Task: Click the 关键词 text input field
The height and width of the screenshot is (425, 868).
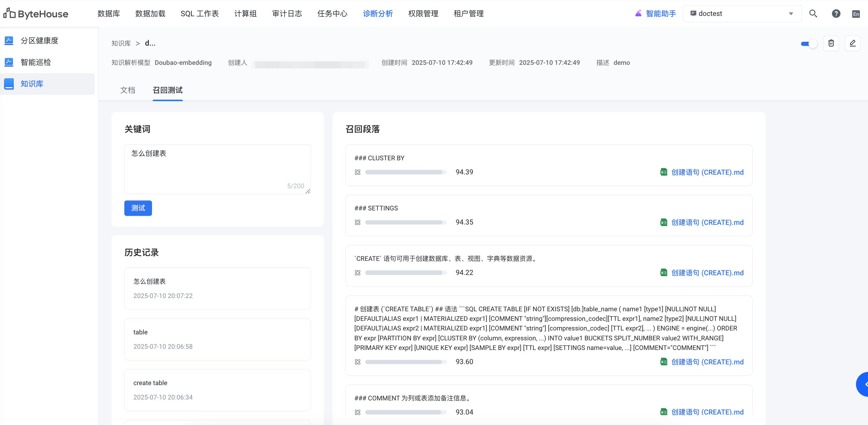Action: (x=217, y=168)
